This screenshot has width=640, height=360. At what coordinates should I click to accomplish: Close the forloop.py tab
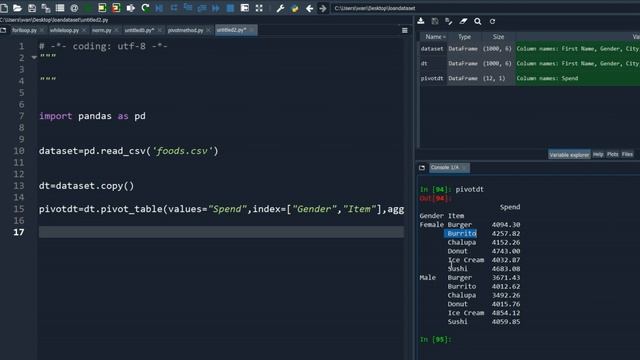click(x=42, y=30)
